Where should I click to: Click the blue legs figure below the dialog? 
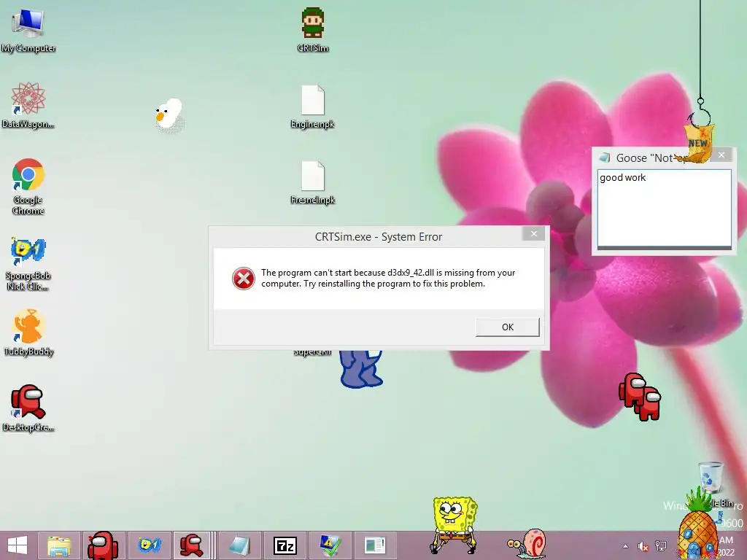[361, 368]
